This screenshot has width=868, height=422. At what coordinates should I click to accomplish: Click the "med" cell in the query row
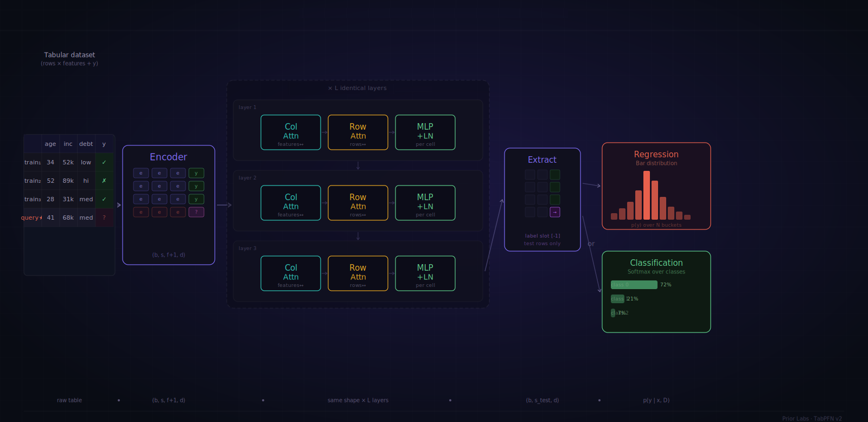[86, 218]
